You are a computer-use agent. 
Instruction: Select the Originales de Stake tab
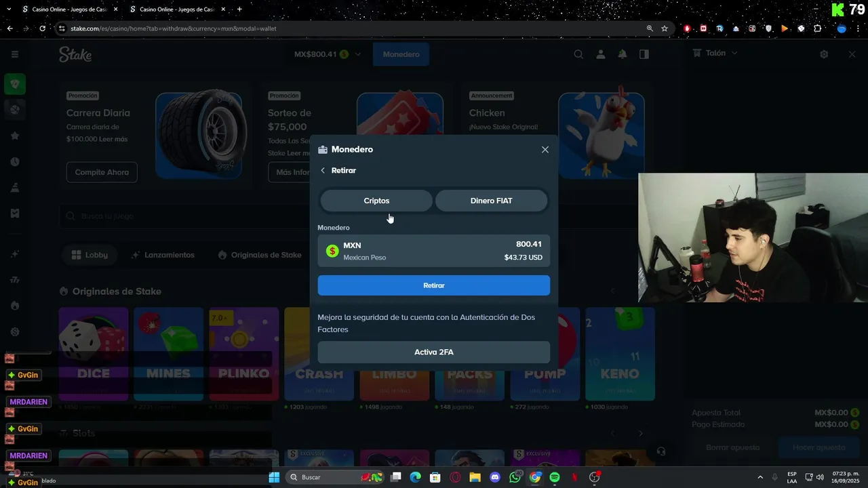click(260, 255)
